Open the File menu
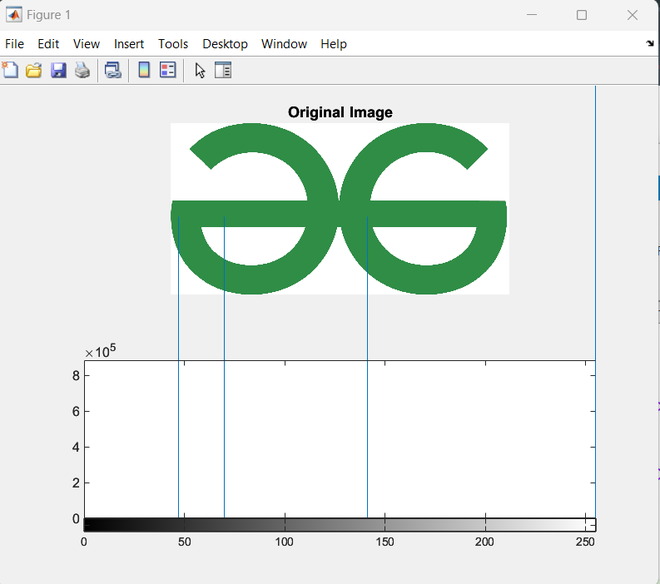 [14, 44]
